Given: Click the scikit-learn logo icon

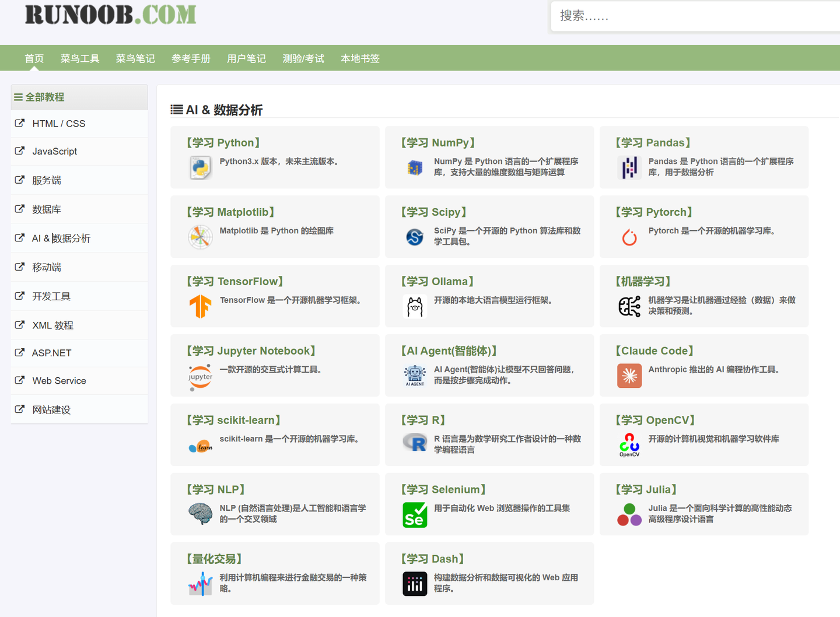Looking at the screenshot, I should click(x=200, y=446).
